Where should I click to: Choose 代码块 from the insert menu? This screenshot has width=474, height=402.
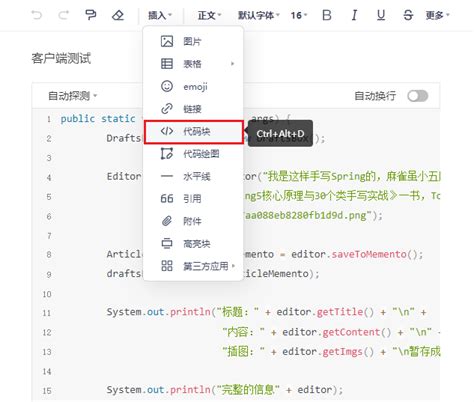[194, 132]
